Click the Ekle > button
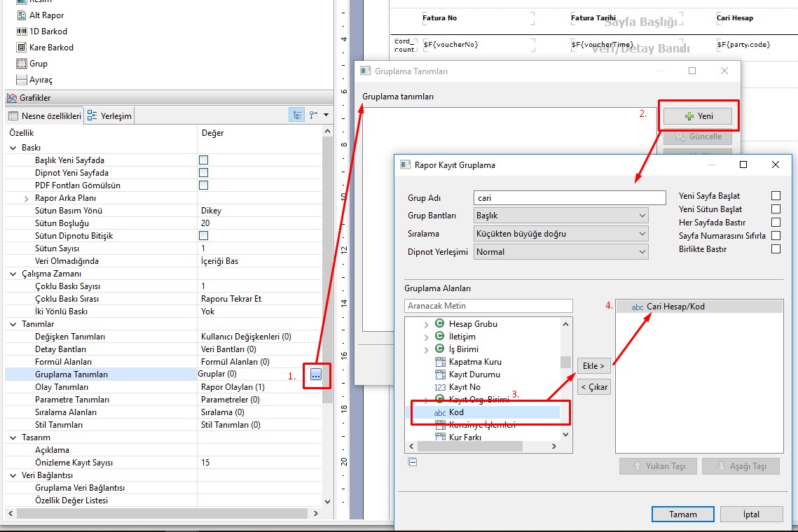Screen dimensions: 798x532 [593, 365]
